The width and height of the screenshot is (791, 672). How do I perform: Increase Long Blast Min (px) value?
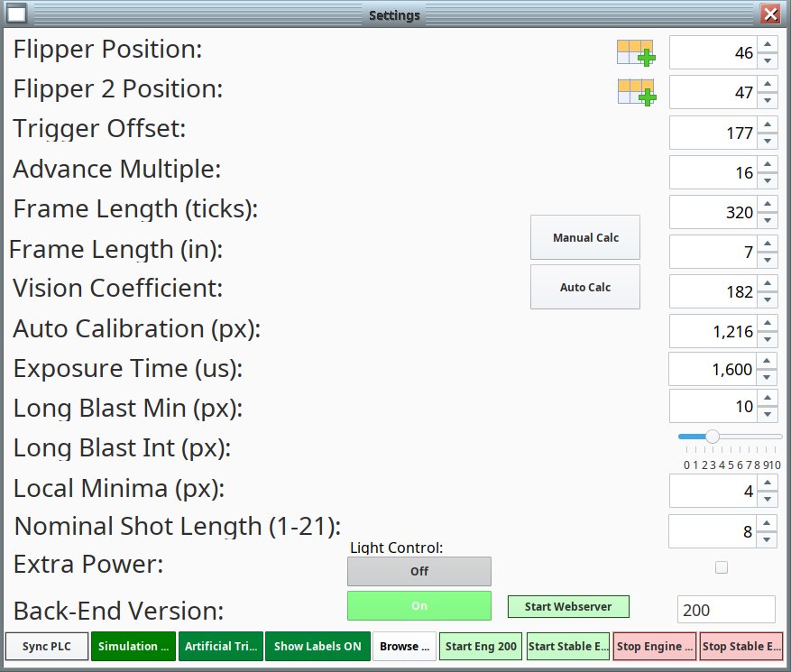[x=768, y=398]
